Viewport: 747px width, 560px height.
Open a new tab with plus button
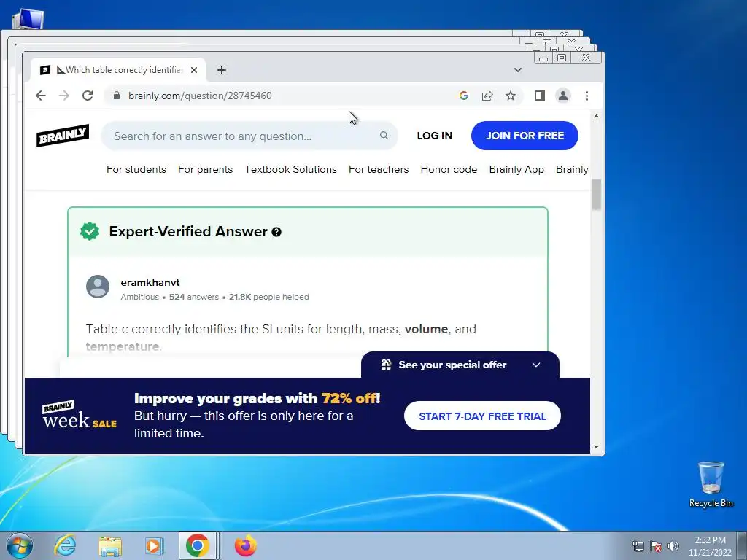coord(222,70)
